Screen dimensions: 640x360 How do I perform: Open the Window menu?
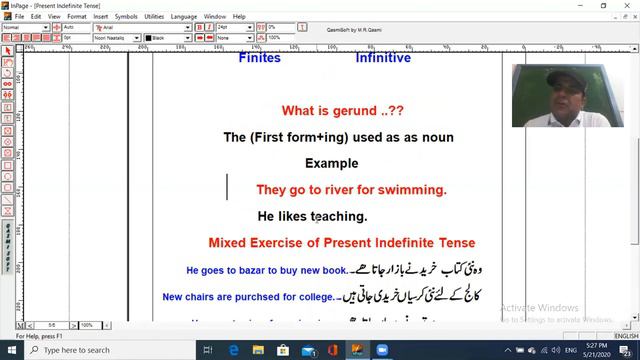point(215,17)
